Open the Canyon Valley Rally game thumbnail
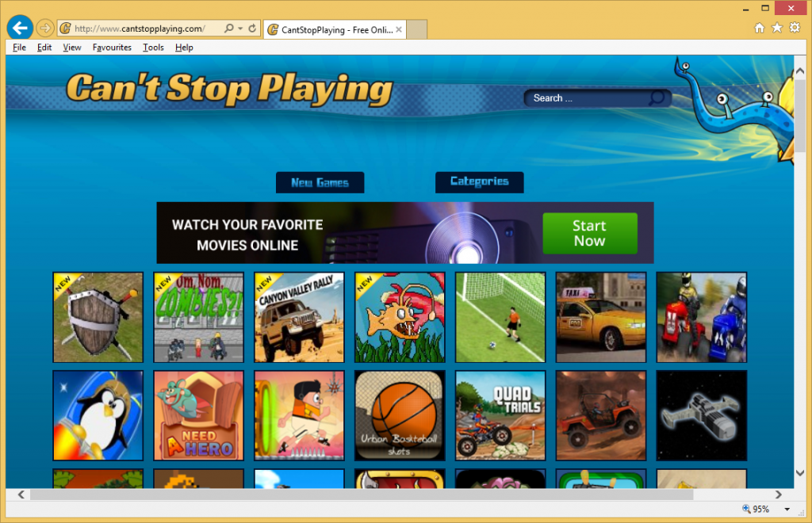The height and width of the screenshot is (523, 812). [x=299, y=317]
